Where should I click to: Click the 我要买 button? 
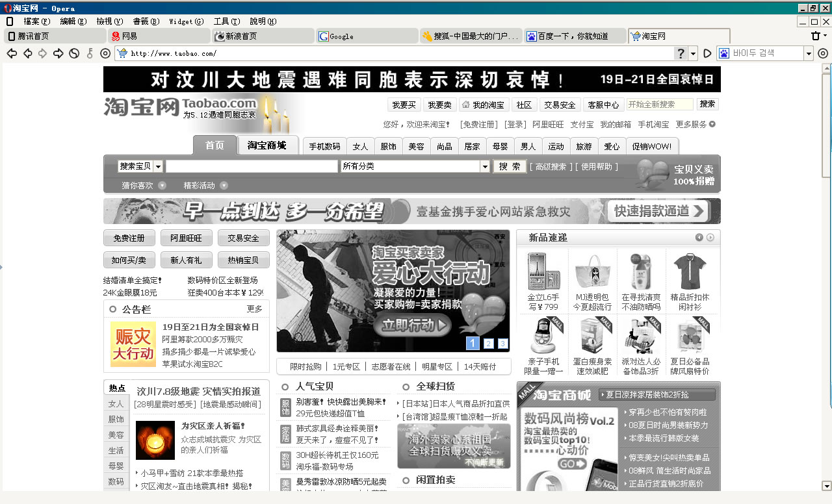404,105
